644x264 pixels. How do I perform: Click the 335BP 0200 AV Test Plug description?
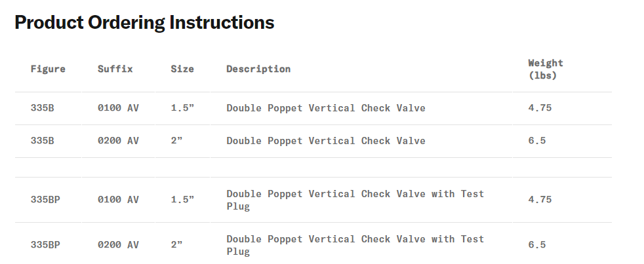(x=355, y=245)
